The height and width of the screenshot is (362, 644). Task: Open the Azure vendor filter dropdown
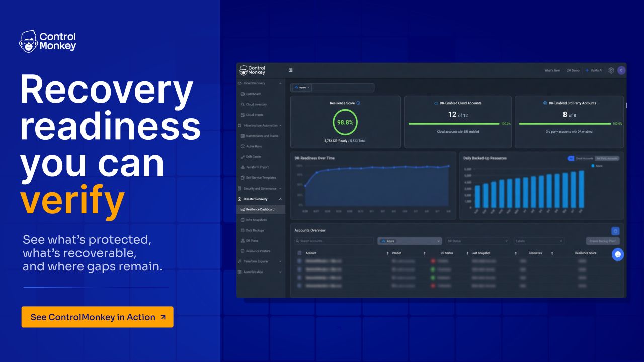410,241
